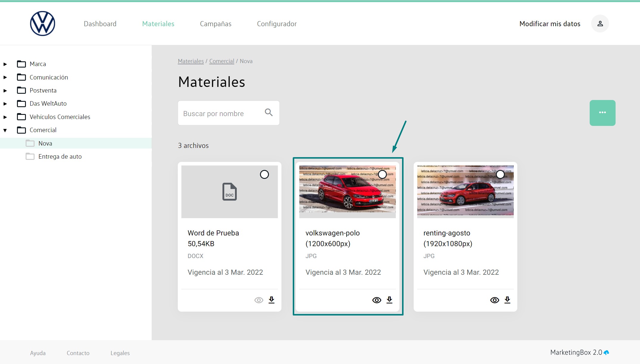Download the Word de Prueba file
Image resolution: width=640 pixels, height=364 pixels.
271,300
